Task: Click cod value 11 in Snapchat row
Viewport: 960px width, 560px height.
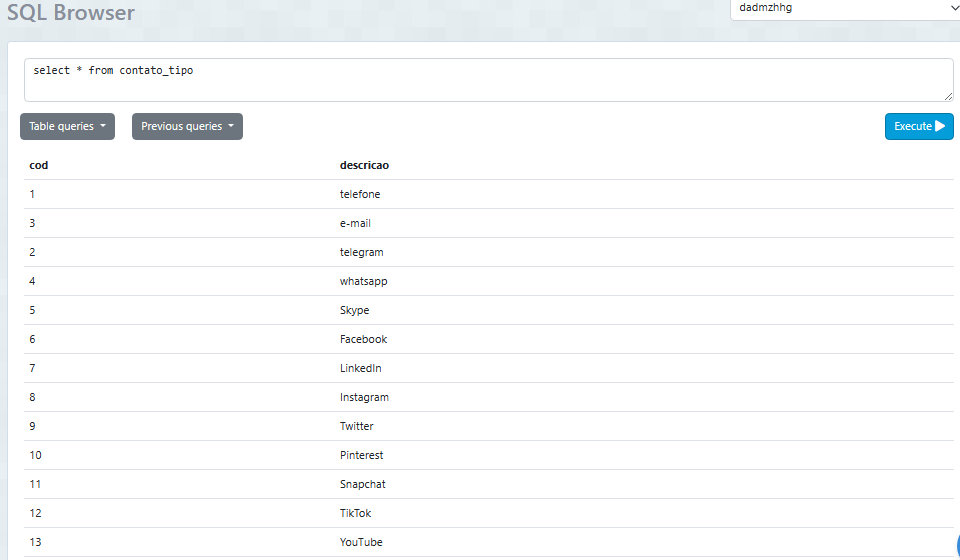Action: 36,484
